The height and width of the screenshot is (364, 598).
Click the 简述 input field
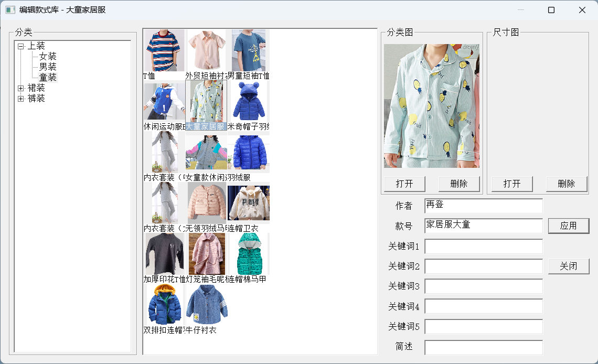point(483,347)
